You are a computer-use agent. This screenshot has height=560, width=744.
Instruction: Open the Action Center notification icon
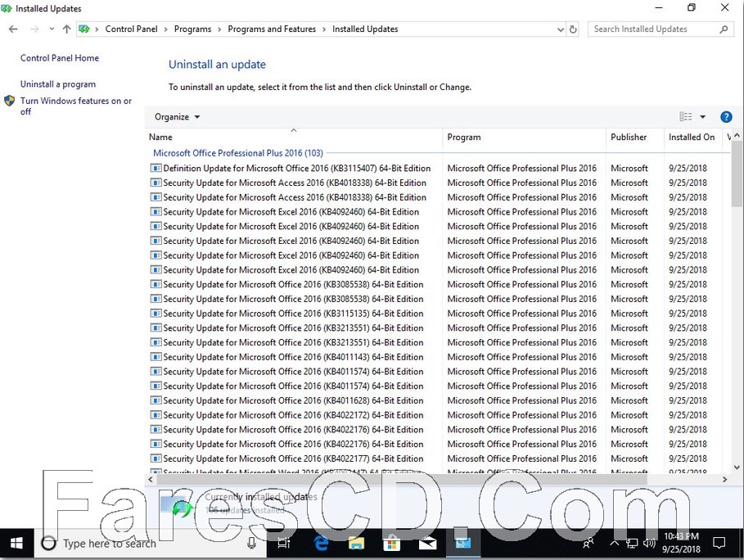[x=719, y=544]
